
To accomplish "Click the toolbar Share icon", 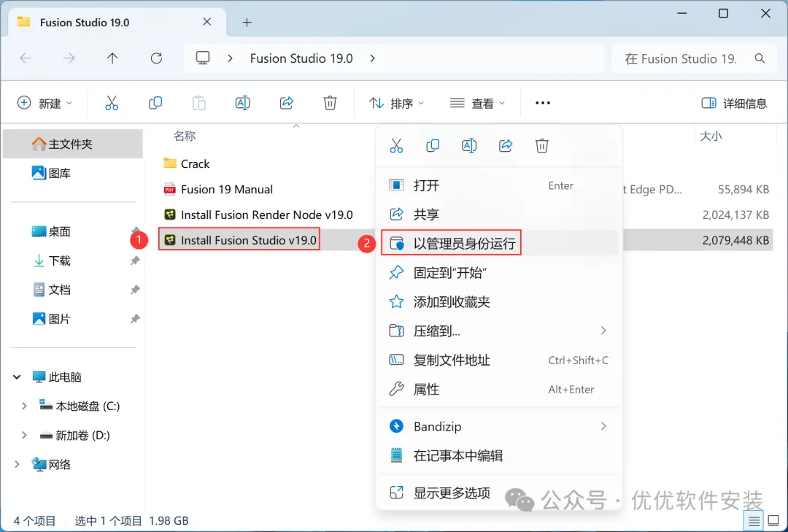I will [x=287, y=103].
